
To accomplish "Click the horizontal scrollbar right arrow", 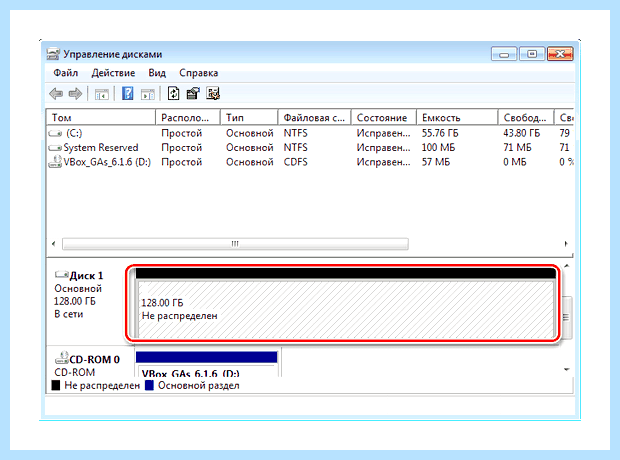I will pos(566,244).
